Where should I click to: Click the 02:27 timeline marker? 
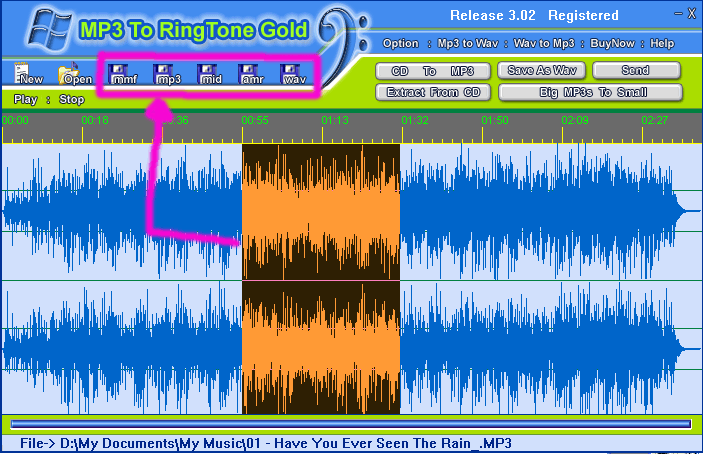(x=655, y=120)
